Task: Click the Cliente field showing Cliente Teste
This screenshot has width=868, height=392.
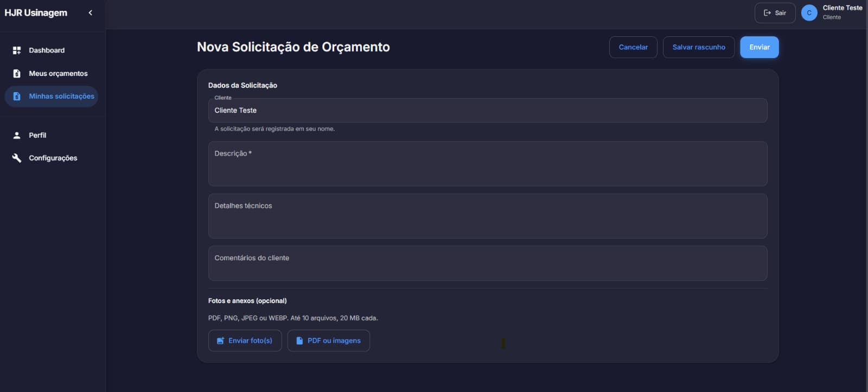Action: 488,110
